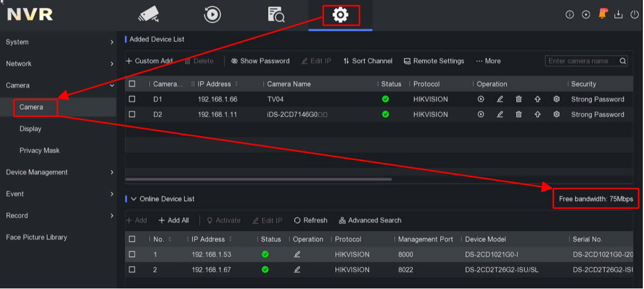
Task: Open Privacy Mask submenu item
Action: 39,151
